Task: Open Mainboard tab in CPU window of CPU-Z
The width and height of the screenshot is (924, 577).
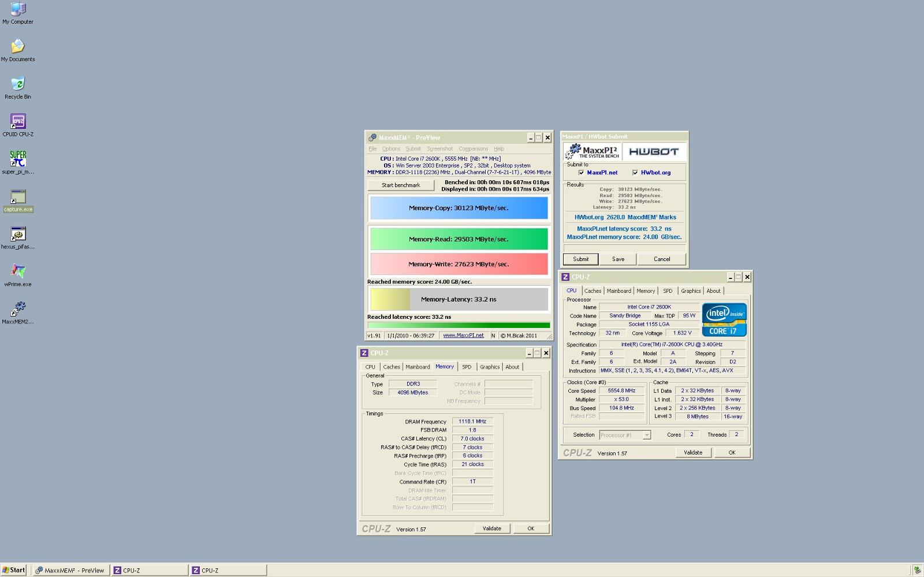Action: (x=619, y=291)
